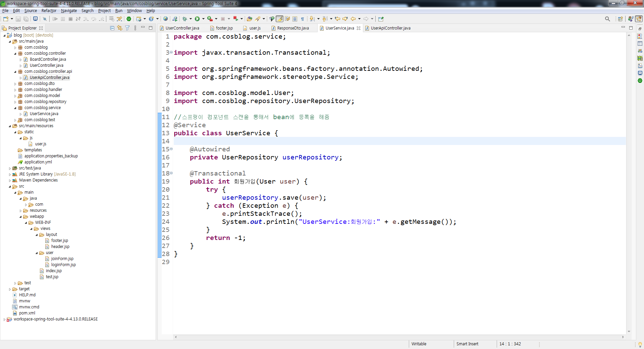Open the Debug button dropdown arrow

coord(191,19)
